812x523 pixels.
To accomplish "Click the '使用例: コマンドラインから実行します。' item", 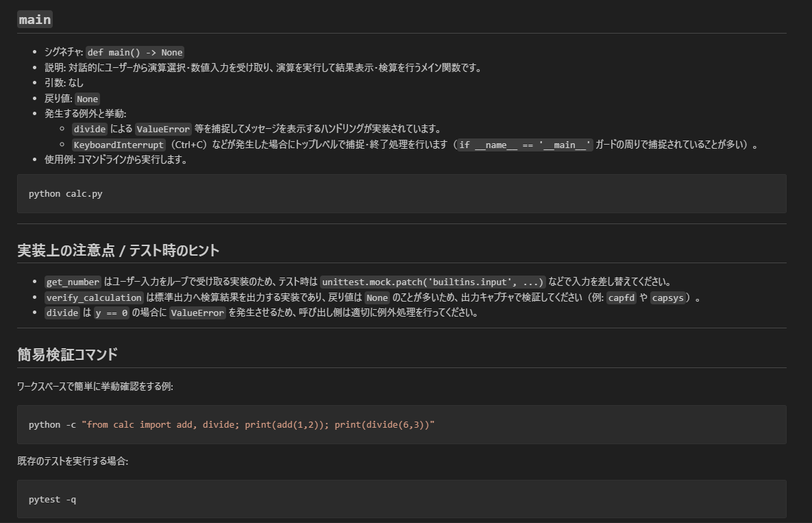I will (x=116, y=160).
